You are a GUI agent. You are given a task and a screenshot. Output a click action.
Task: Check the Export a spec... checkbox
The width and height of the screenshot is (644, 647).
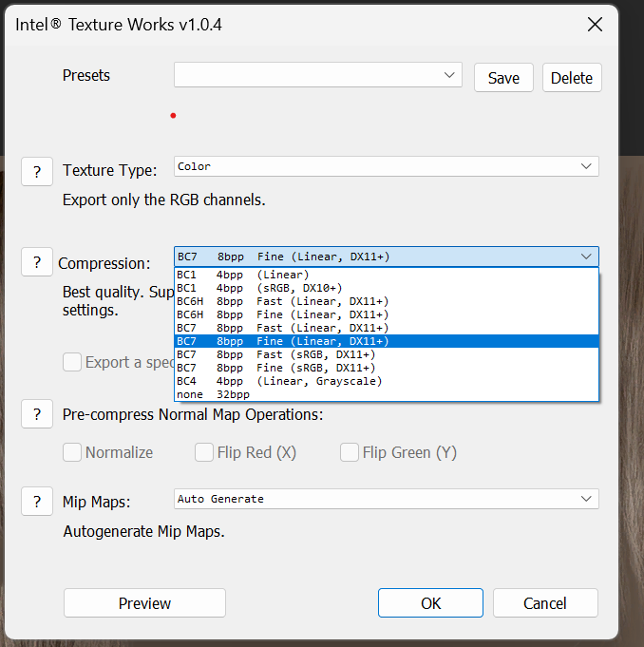[72, 362]
